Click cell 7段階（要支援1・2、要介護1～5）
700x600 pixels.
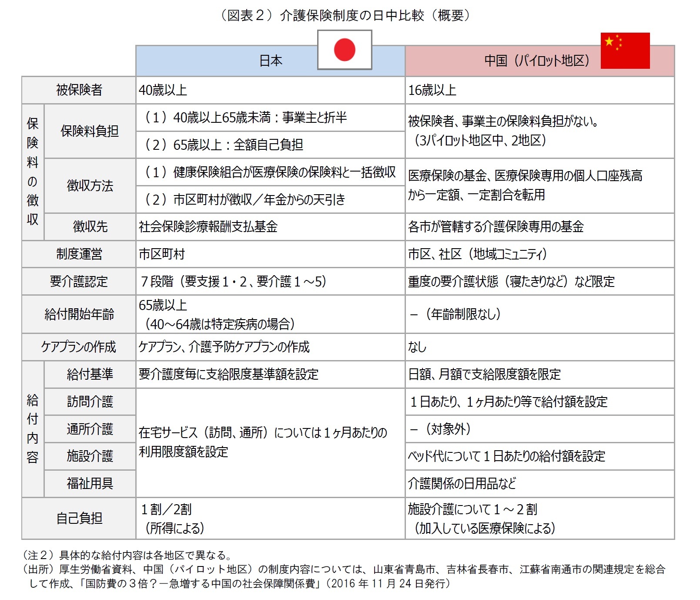point(271,282)
